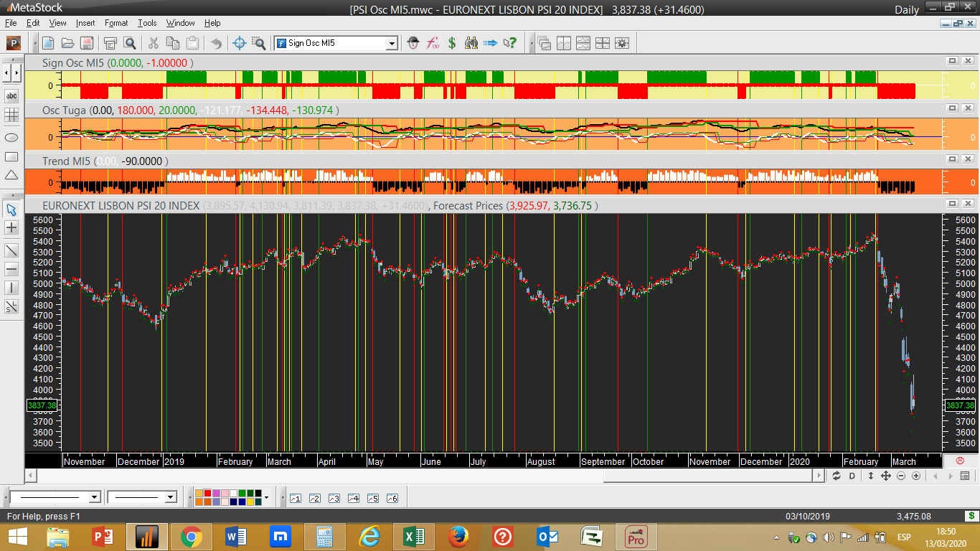Click the green dollar System Tester icon
This screenshot has width=980, height=551.
pos(452,43)
